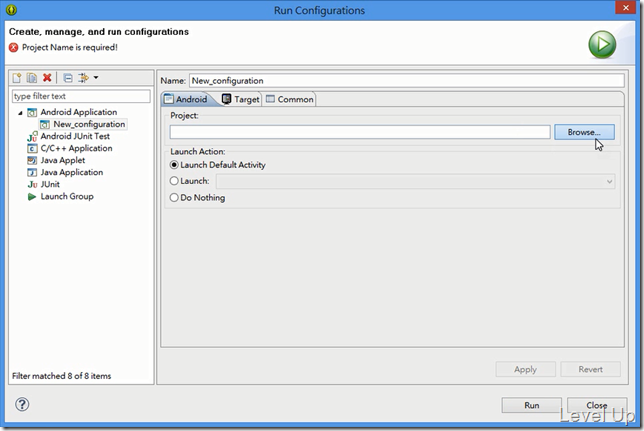Screen dimensions: 644x431
Task: Click the Android JUnit Test icon
Action: (32, 136)
